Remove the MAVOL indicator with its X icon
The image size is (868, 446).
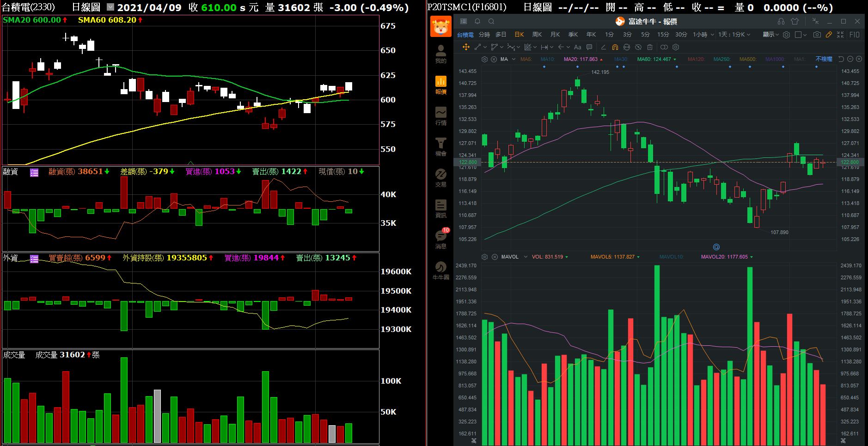pos(495,257)
